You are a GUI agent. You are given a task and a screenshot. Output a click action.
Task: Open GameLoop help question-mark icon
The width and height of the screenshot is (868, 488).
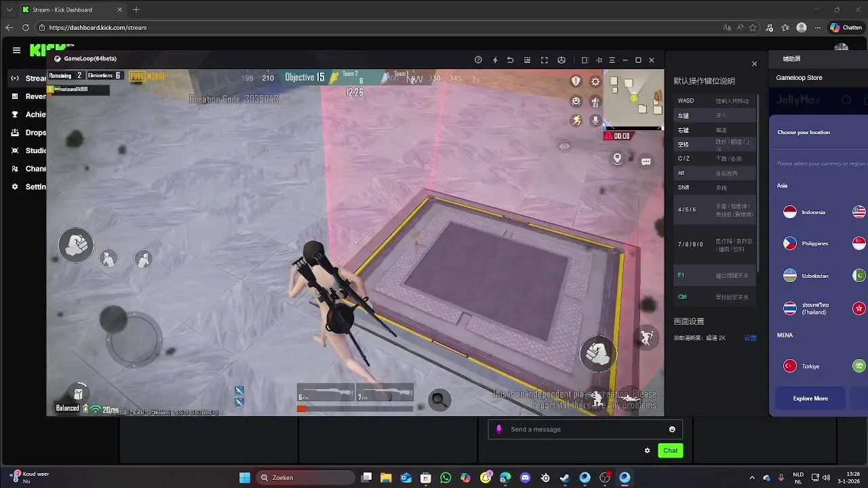point(478,60)
